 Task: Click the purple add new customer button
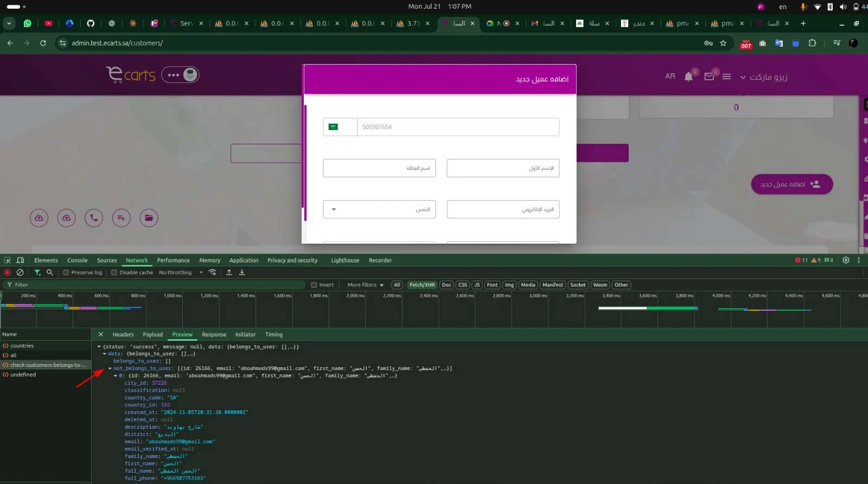coord(792,184)
